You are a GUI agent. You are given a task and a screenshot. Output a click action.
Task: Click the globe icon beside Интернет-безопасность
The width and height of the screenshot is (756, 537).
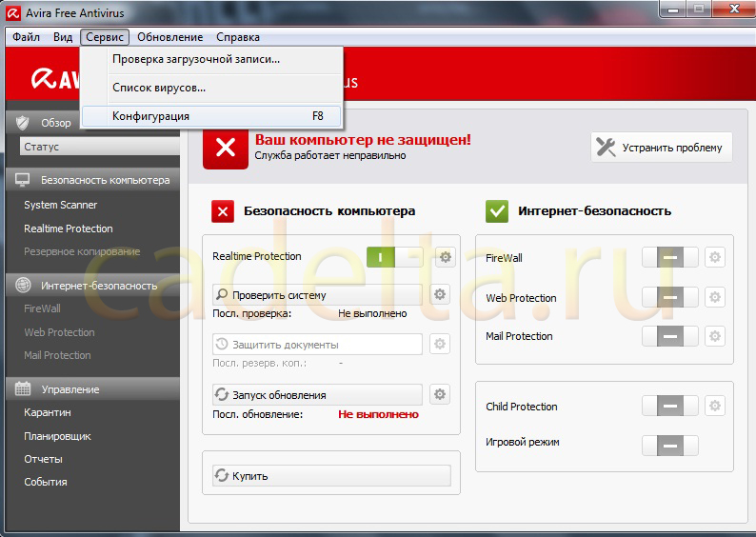pyautogui.click(x=23, y=286)
